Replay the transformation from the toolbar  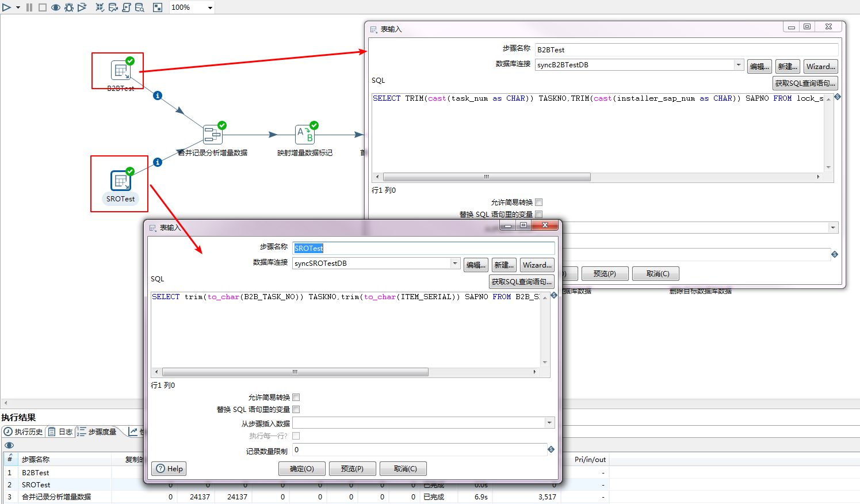coord(82,7)
